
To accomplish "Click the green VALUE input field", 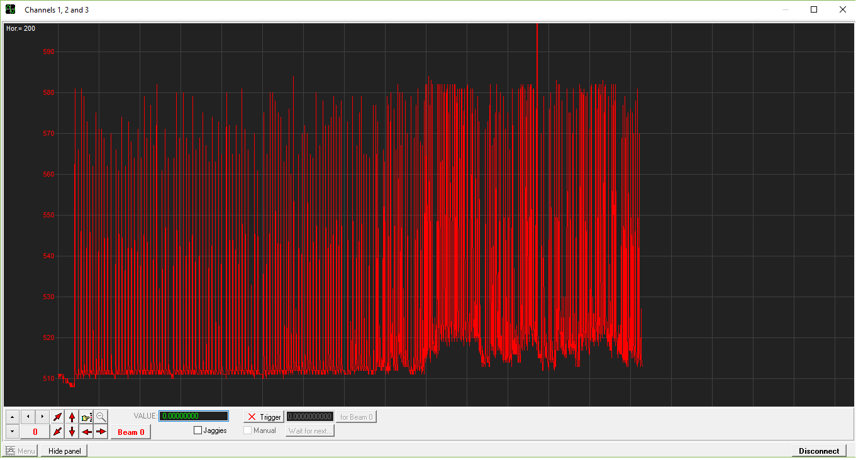I will (194, 416).
